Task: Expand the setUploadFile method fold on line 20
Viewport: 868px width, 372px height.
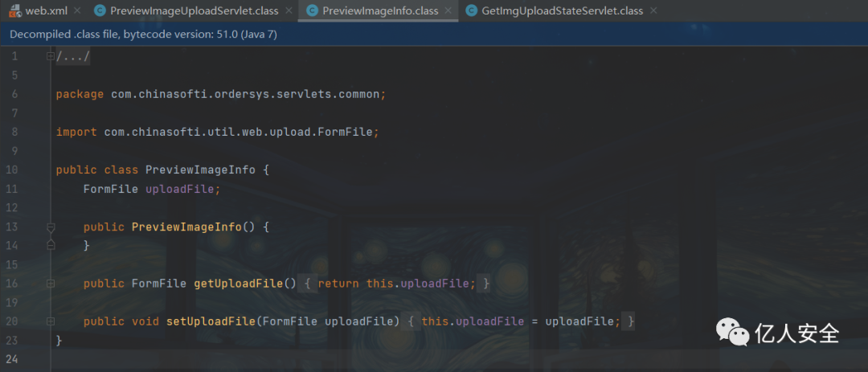Action: coord(51,321)
